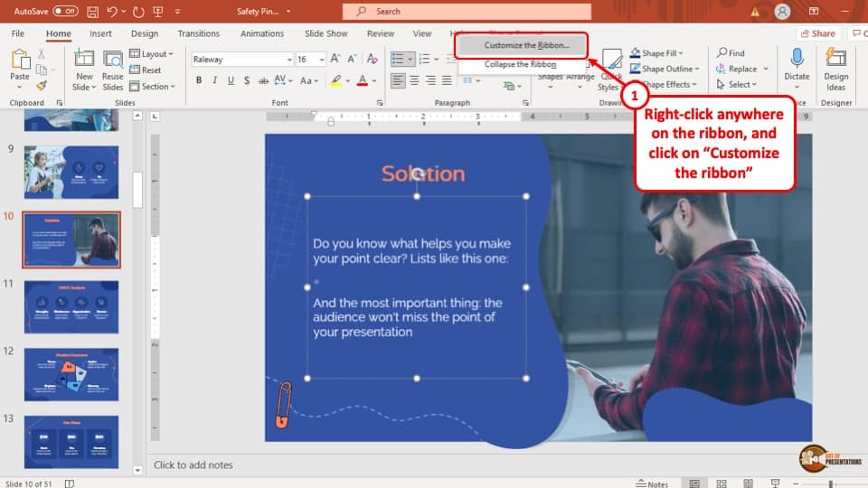The width and height of the screenshot is (868, 488).
Task: Apply yellow text highlight color
Action: tap(336, 80)
